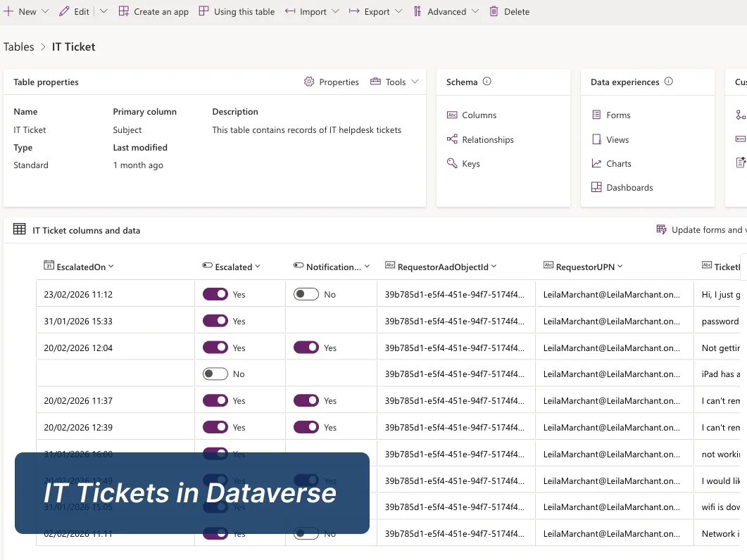Screen dimensions: 747x560
Task: Toggle Notification for the 20/02/2026 12:04 row
Action: 306,348
